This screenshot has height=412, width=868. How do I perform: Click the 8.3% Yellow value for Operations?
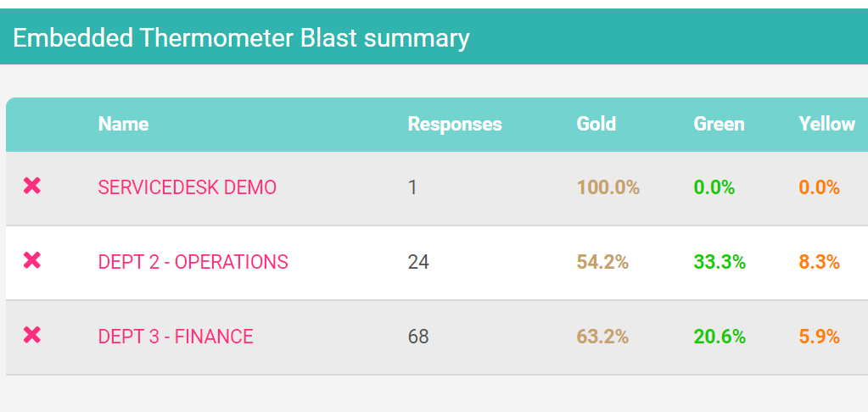pyautogui.click(x=820, y=262)
